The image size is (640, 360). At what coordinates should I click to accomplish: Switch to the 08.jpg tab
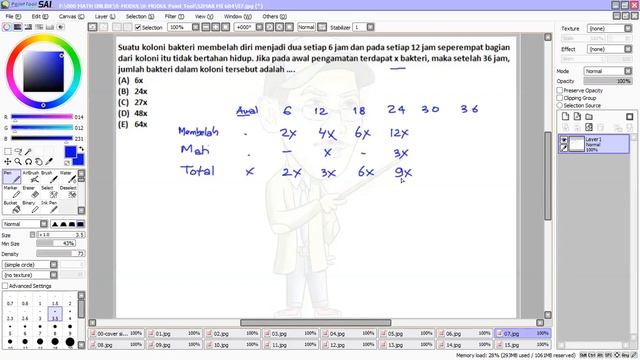pos(116,345)
